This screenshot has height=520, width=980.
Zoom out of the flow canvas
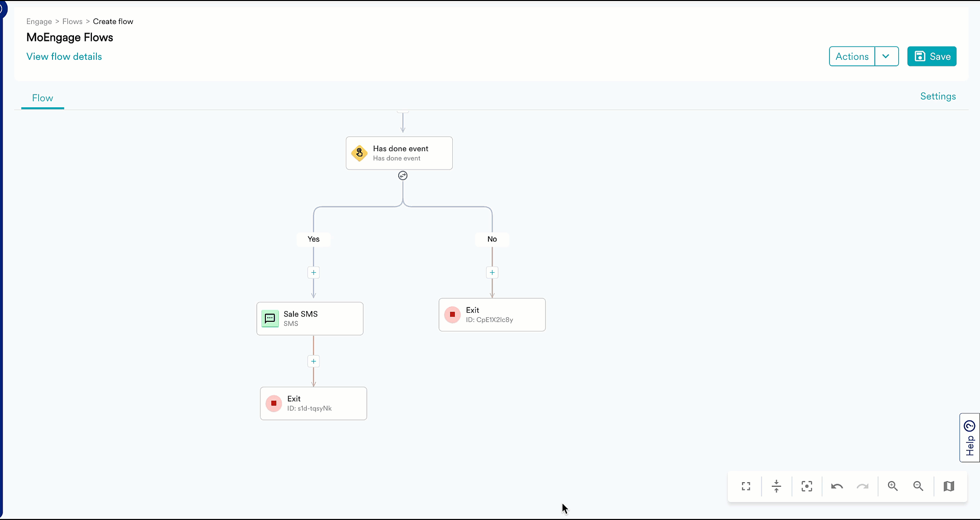tap(918, 486)
